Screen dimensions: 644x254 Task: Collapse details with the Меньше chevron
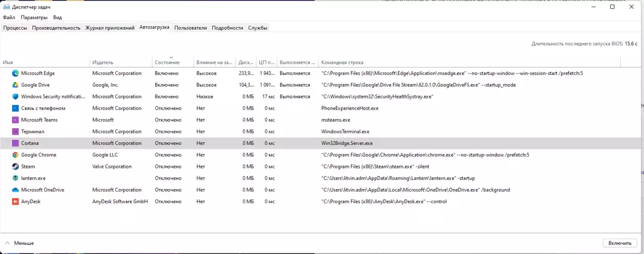coord(8,243)
